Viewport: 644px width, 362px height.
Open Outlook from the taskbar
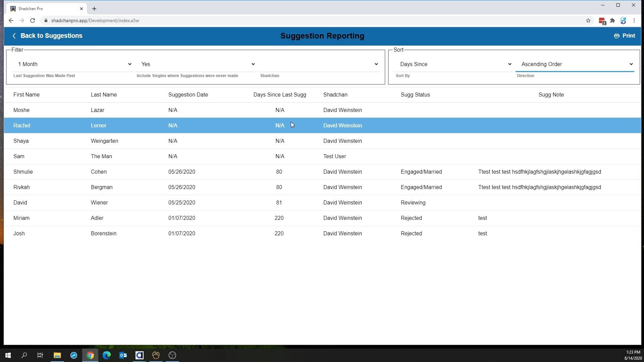(123, 355)
